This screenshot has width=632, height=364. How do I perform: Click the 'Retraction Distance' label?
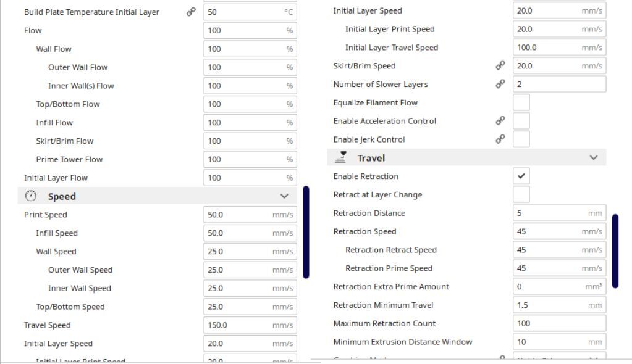click(x=369, y=213)
